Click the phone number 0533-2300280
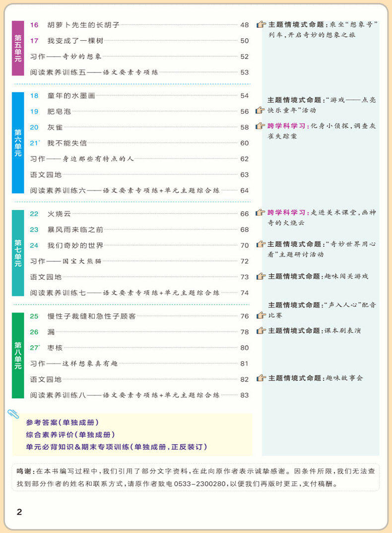Screen dimensions: 392x533 click(200, 484)
